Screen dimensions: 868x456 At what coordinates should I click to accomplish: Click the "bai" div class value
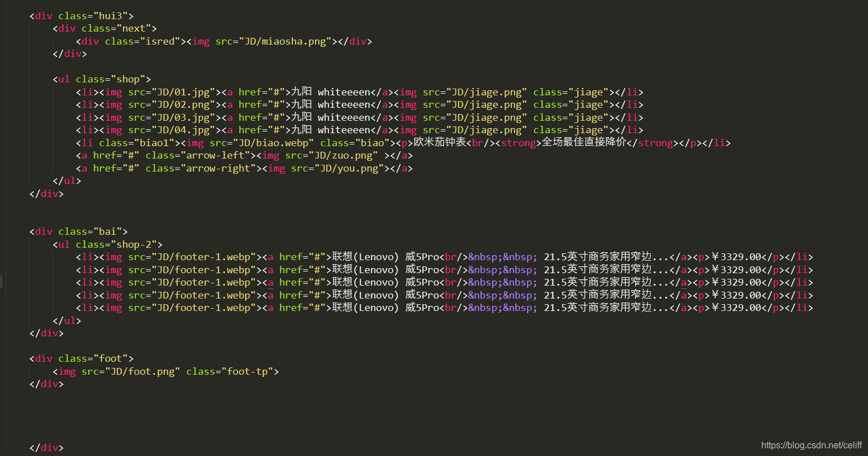pyautogui.click(x=108, y=231)
